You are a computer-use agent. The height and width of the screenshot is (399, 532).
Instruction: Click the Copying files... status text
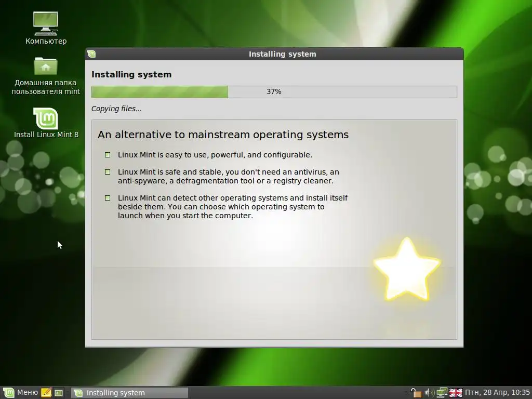116,109
